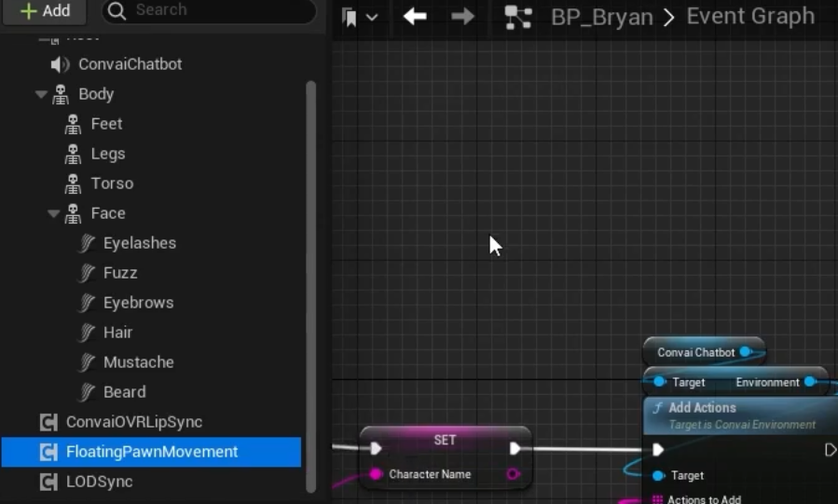This screenshot has height=504, width=838.
Task: Open the Event Graph breadcrumb
Action: pyautogui.click(x=750, y=16)
